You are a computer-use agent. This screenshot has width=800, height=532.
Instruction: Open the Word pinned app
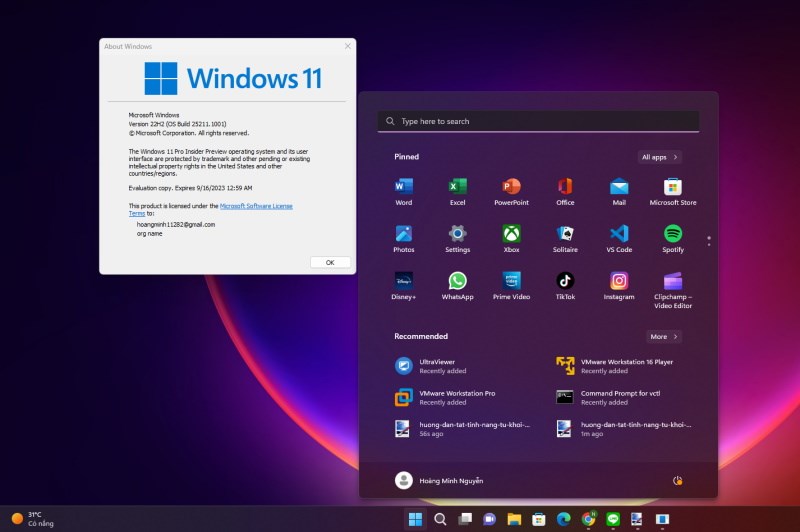[x=404, y=191]
